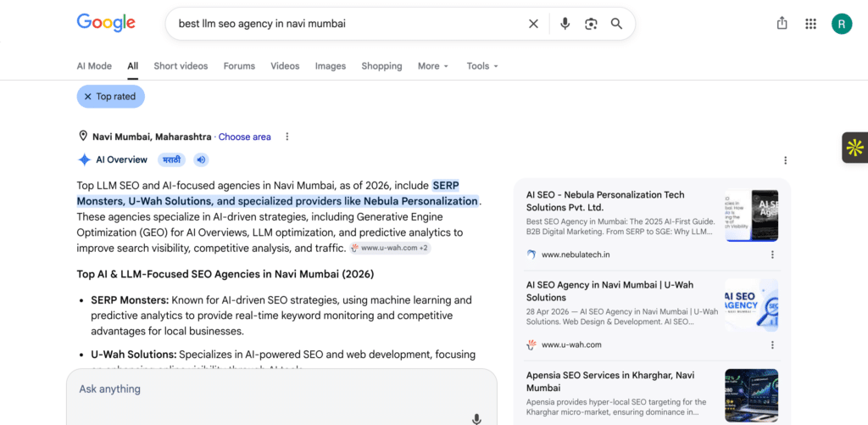Image resolution: width=868 pixels, height=425 pixels.
Task: Open the share icon at top right
Action: [x=782, y=23]
